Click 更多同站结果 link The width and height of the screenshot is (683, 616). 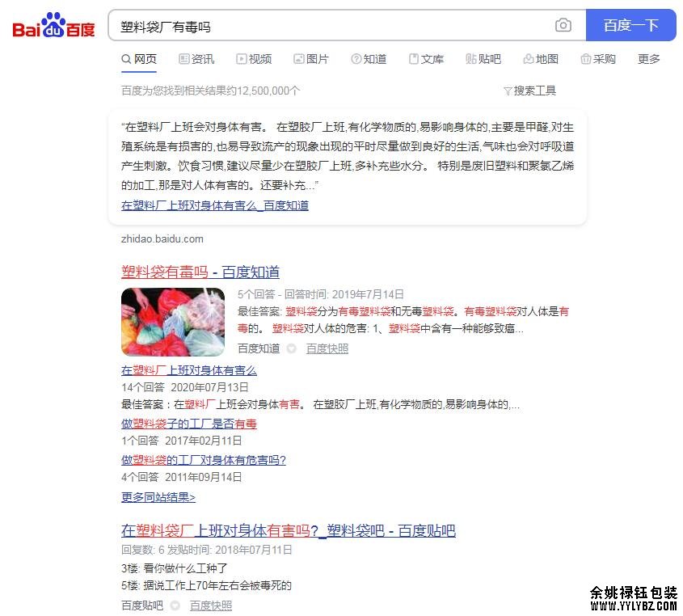click(158, 497)
